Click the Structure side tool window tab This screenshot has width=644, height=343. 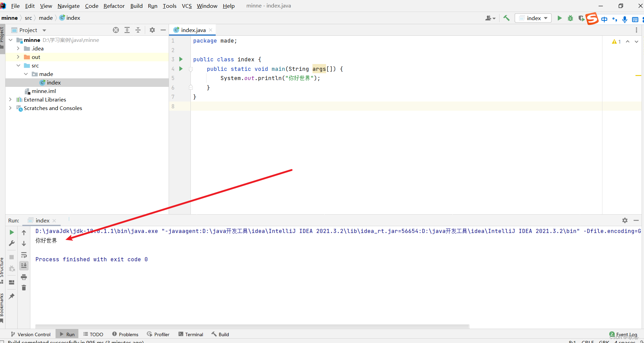click(2, 270)
